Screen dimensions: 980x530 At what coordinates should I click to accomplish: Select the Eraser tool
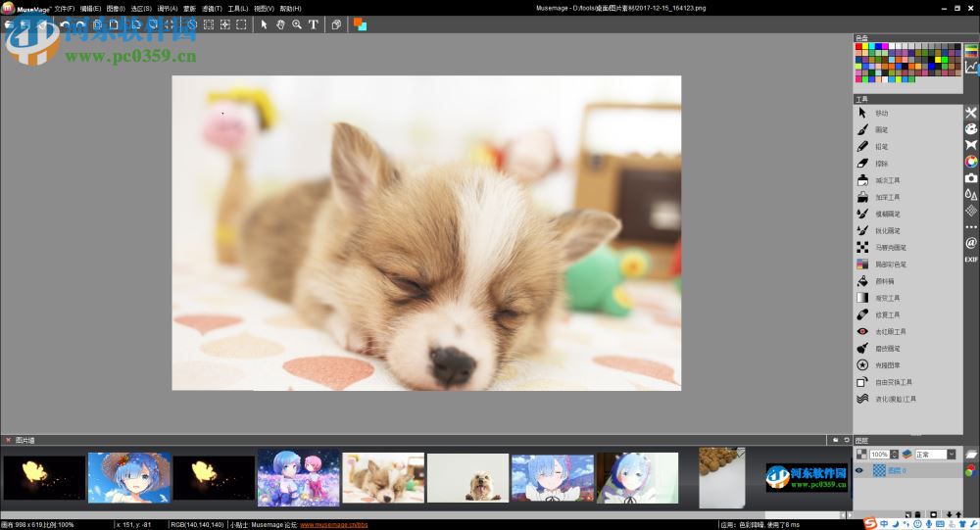[862, 163]
